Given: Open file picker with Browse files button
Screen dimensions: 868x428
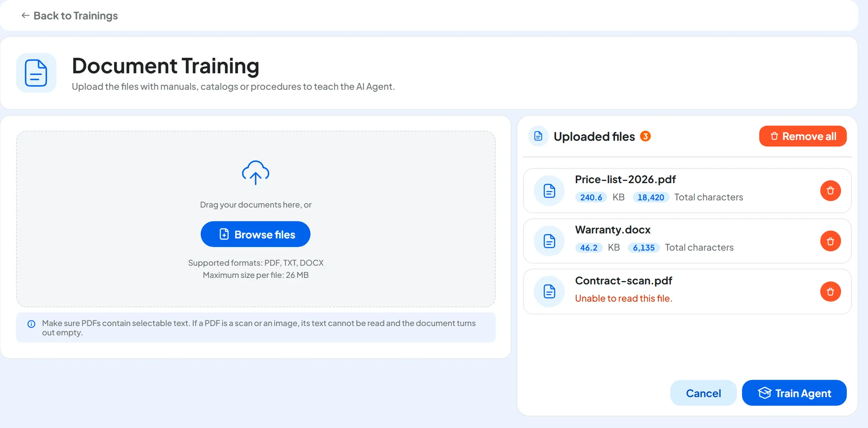Looking at the screenshot, I should [x=256, y=234].
